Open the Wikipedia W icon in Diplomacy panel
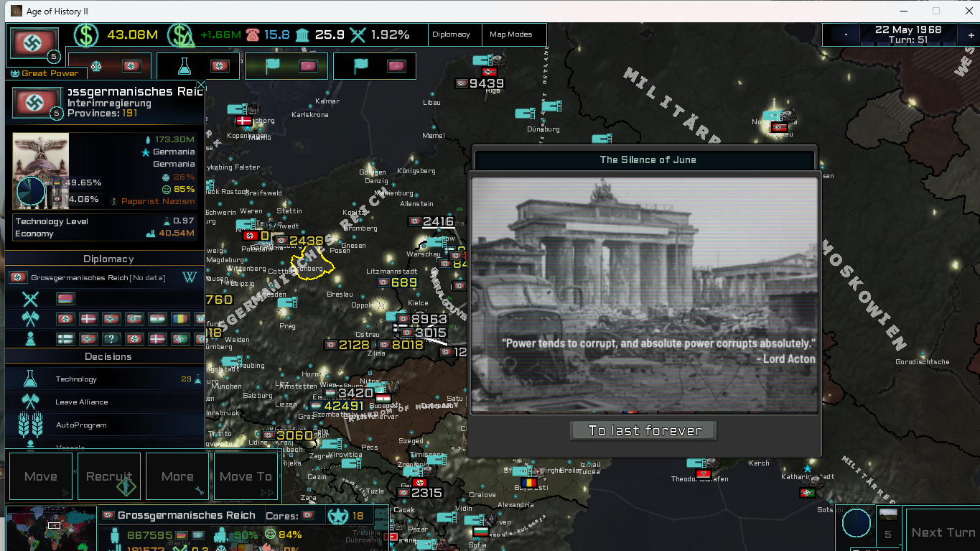The width and height of the screenshot is (980, 551). coord(190,277)
